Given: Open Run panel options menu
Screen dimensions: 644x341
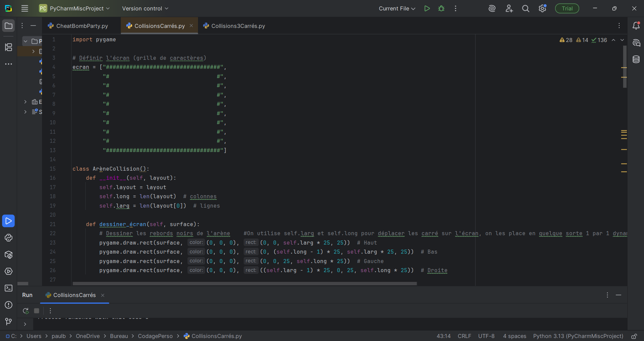Looking at the screenshot, I should [x=607, y=295].
